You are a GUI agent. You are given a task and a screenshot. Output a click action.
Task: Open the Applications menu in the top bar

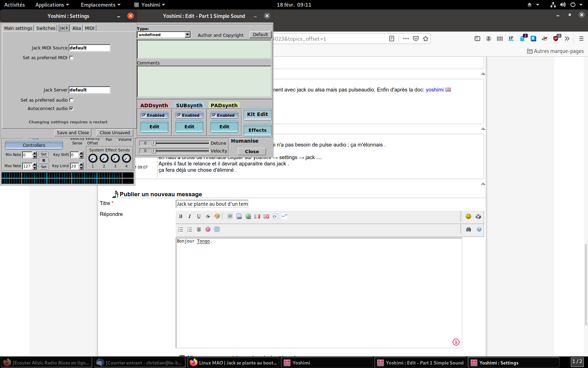(x=52, y=5)
